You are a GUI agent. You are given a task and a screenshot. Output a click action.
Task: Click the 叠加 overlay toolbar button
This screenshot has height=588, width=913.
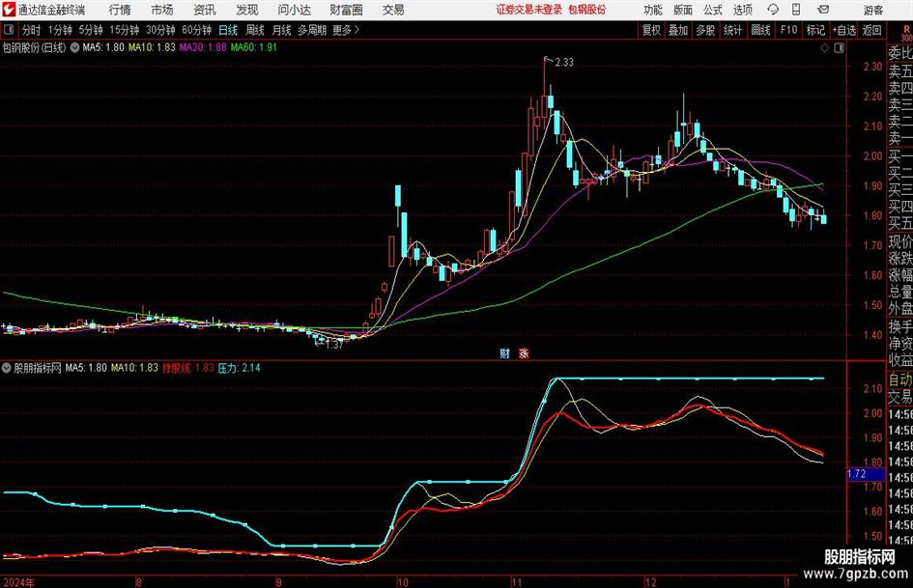click(678, 30)
